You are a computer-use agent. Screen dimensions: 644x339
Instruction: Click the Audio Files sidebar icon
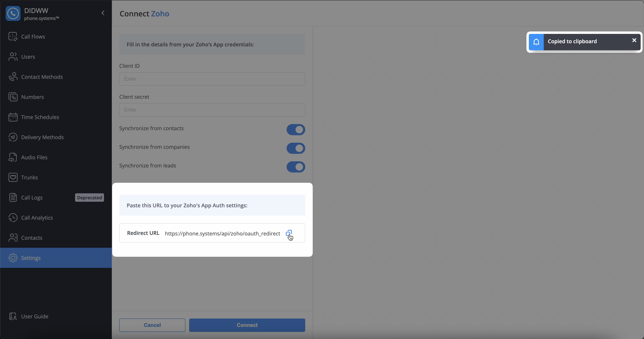[x=13, y=157]
